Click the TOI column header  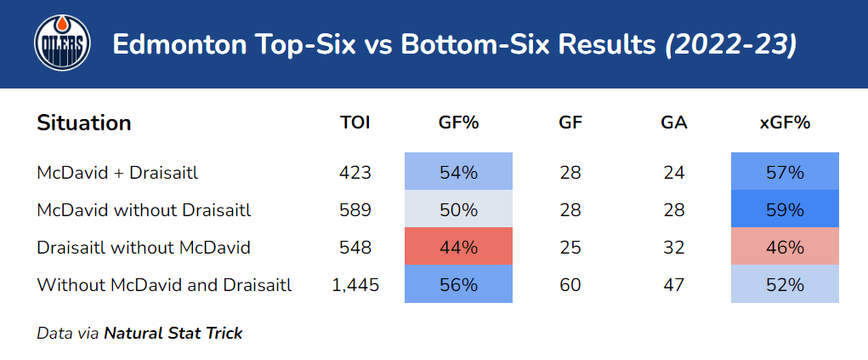point(355,123)
